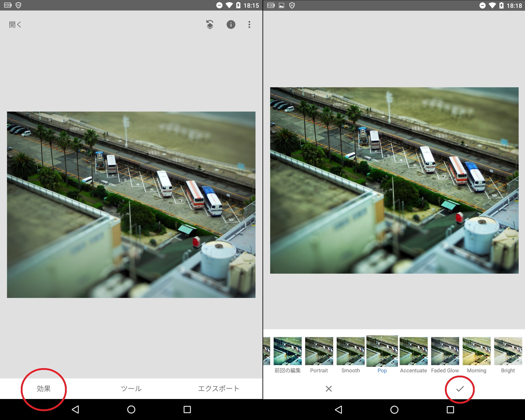Choose the Pop filter thumbnail
Viewport: 525px width, 420px height.
[382, 351]
